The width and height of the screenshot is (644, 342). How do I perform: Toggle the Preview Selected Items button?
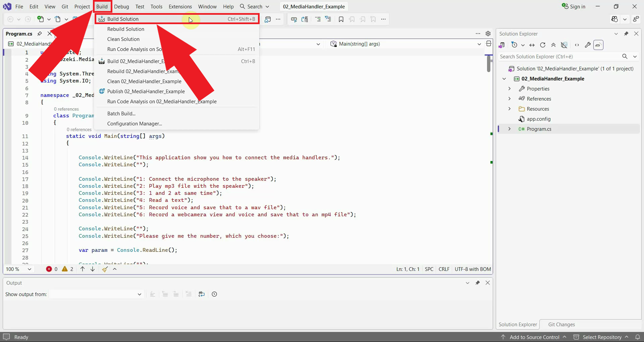point(598,45)
